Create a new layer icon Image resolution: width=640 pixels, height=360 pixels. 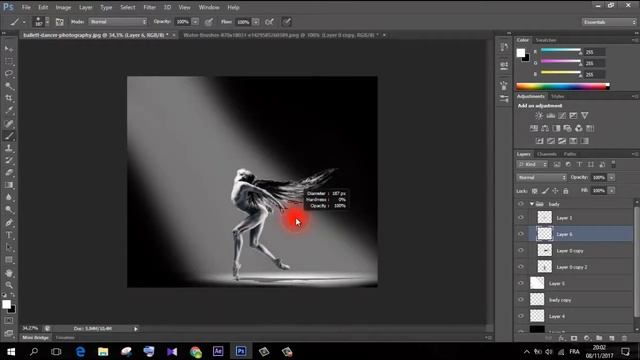[x=611, y=338]
